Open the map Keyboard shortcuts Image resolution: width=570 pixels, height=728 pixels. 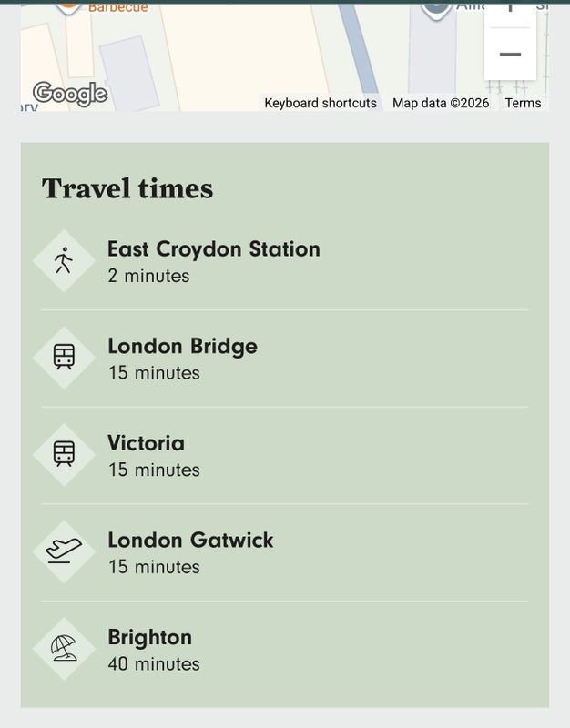click(321, 103)
